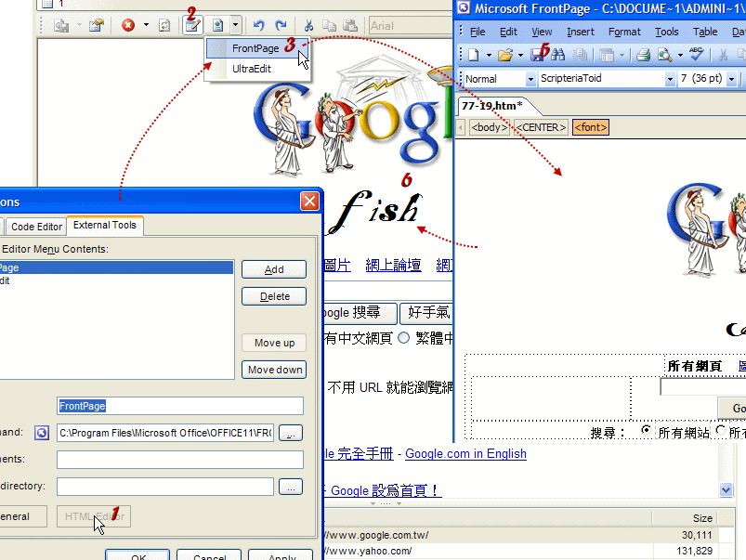Click the Undo arrow icon
This screenshot has width=746, height=560.
point(258,25)
